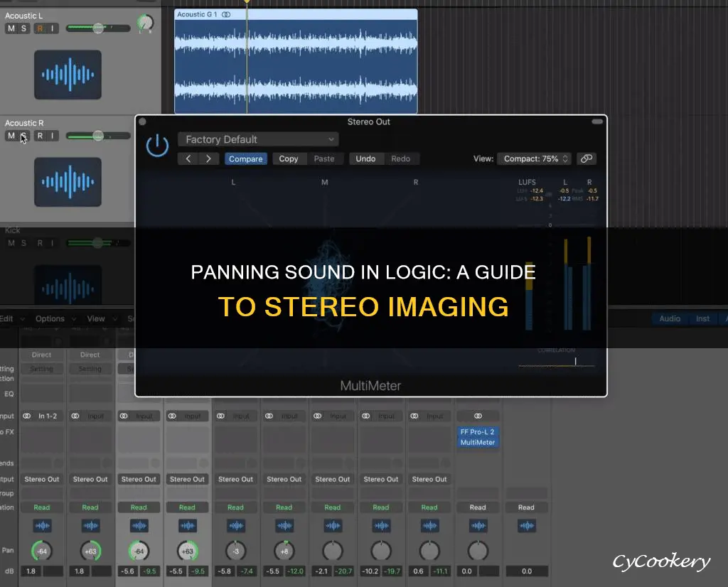The image size is (728, 587).
Task: Click the Compare button
Action: pos(245,159)
